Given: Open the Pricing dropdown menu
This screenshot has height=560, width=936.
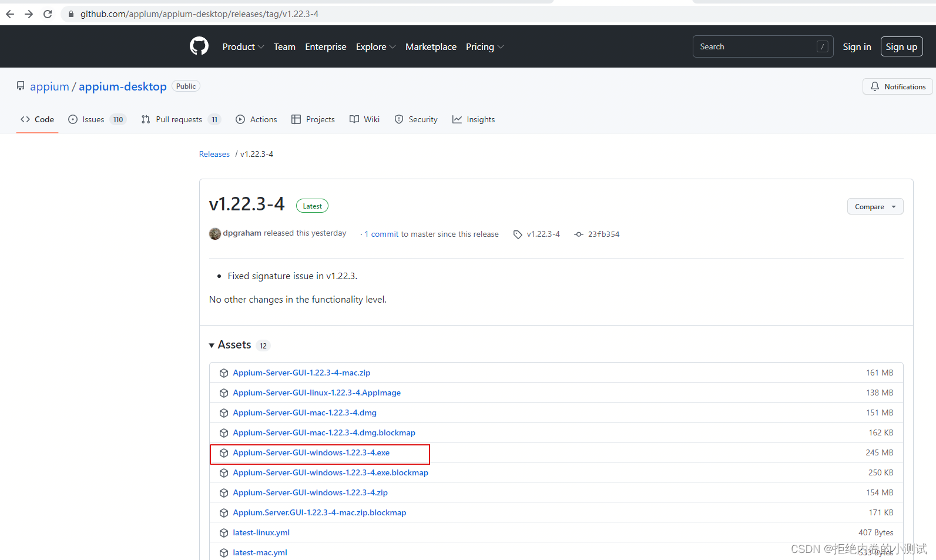Looking at the screenshot, I should coord(485,46).
